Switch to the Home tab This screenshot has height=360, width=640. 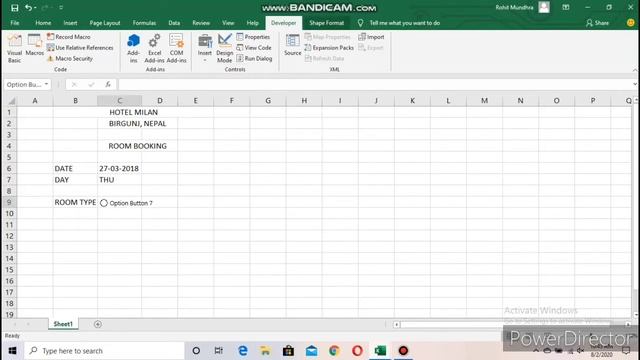[x=43, y=23]
